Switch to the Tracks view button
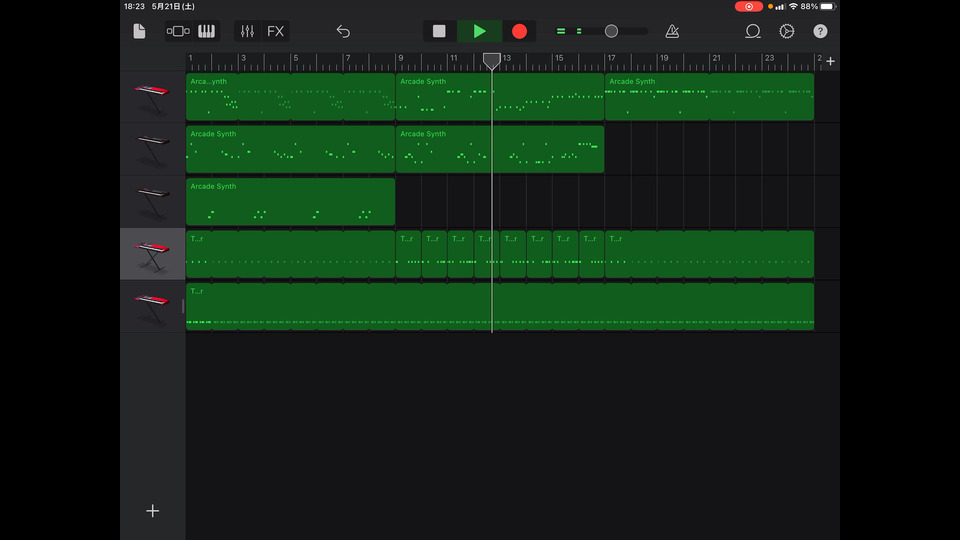This screenshot has width=960, height=540. click(178, 31)
